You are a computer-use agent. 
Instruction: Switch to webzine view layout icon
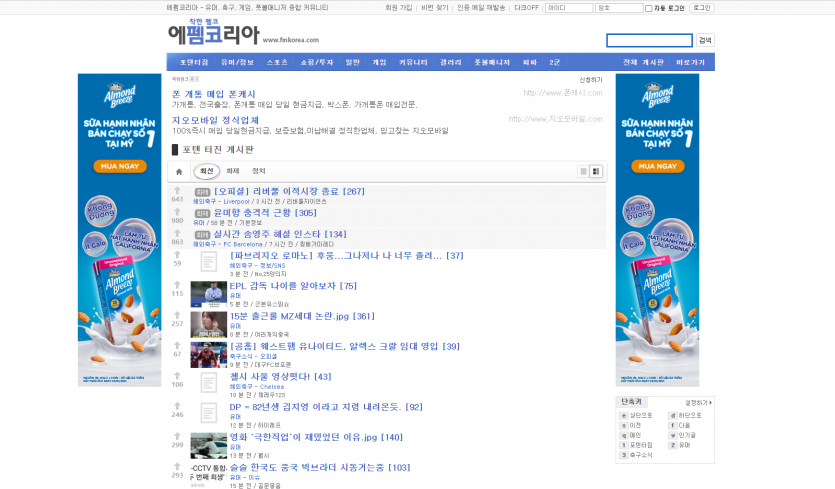[x=596, y=171]
